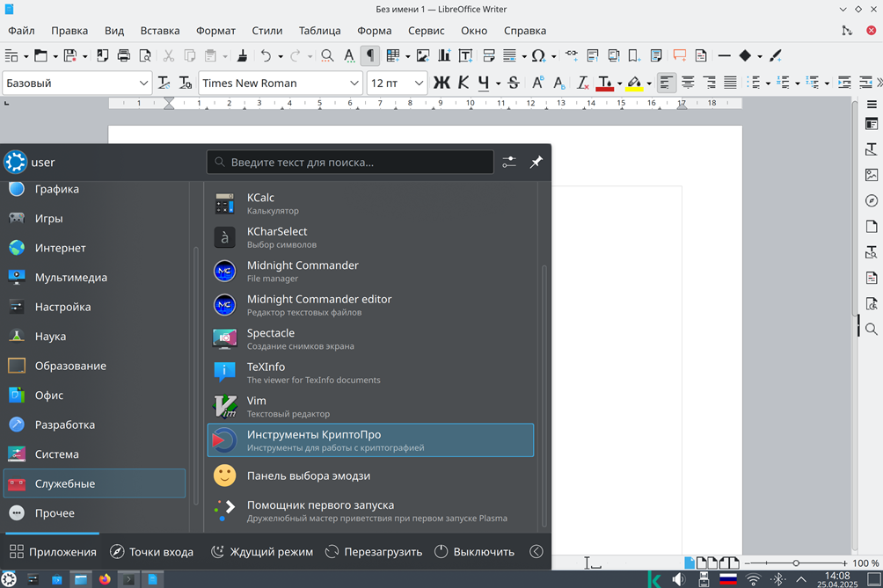The height and width of the screenshot is (588, 883).
Task: Click the Clone Formatting paintbrush icon
Action: [x=242, y=55]
